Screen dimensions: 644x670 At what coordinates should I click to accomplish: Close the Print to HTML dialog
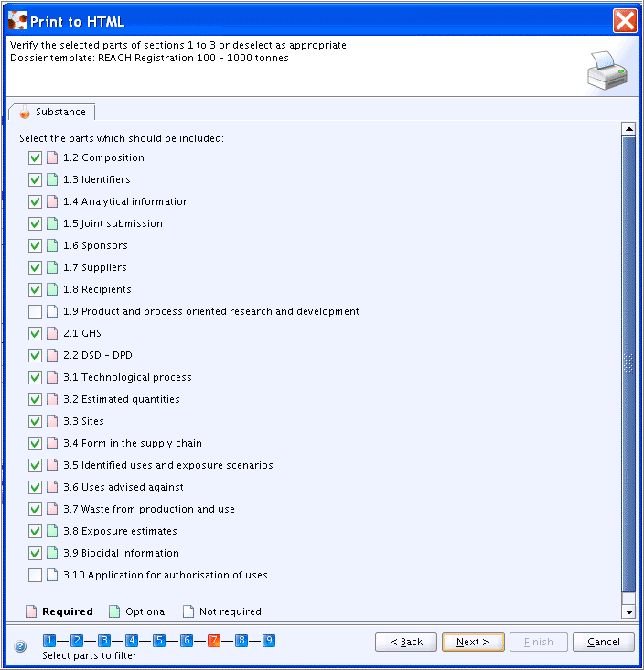[x=625, y=20]
